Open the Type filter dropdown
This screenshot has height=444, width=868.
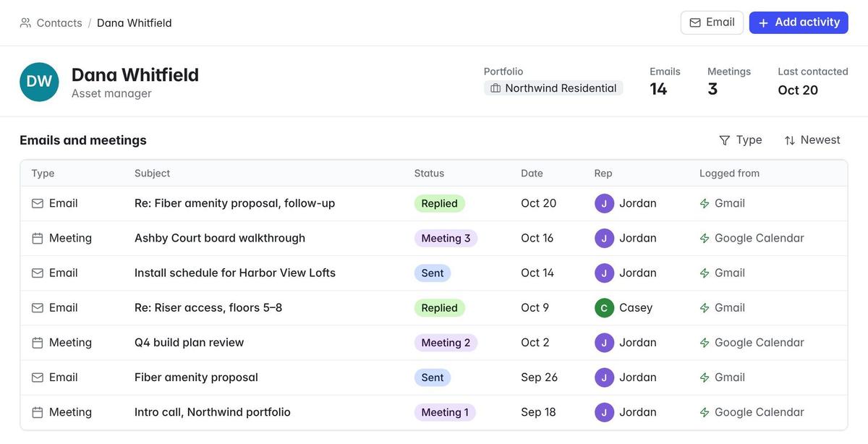tap(740, 140)
